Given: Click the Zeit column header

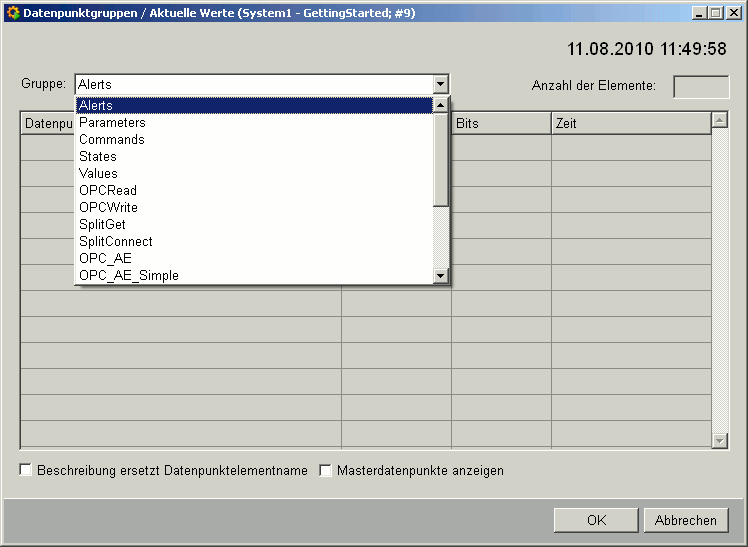Looking at the screenshot, I should pos(630,123).
